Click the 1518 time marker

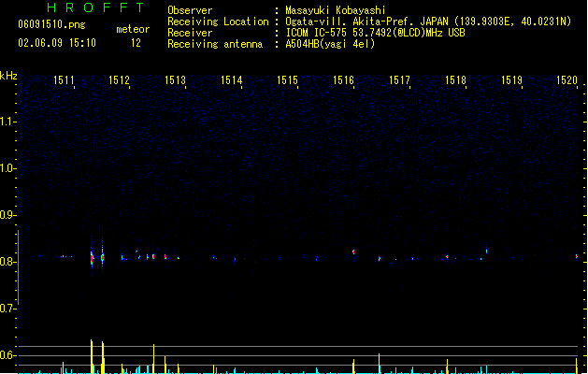pyautogui.click(x=455, y=80)
